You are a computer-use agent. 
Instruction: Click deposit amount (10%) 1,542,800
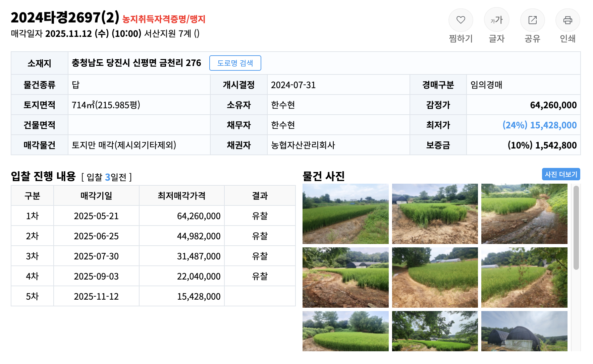click(542, 145)
